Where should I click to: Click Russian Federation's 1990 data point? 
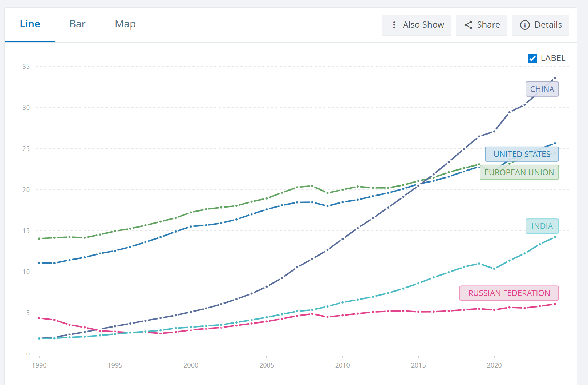coord(39,318)
